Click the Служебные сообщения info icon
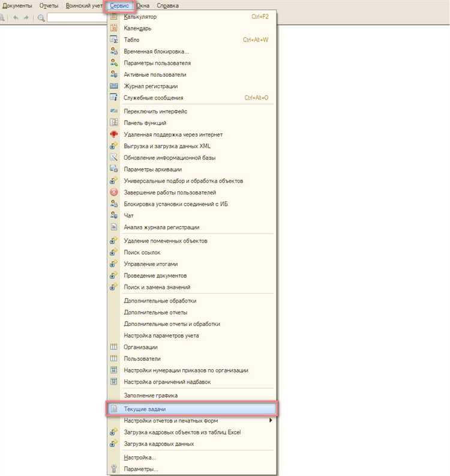This screenshot has width=450, height=476. (x=113, y=98)
